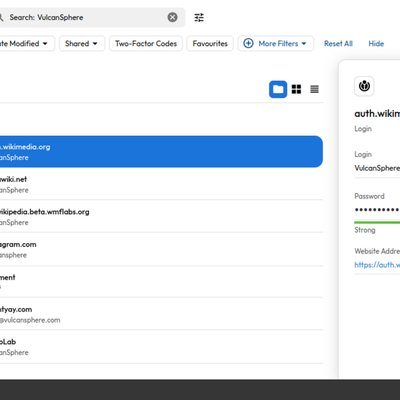Select the entry ending in gram.com
The height and width of the screenshot is (400, 400).
(161, 249)
